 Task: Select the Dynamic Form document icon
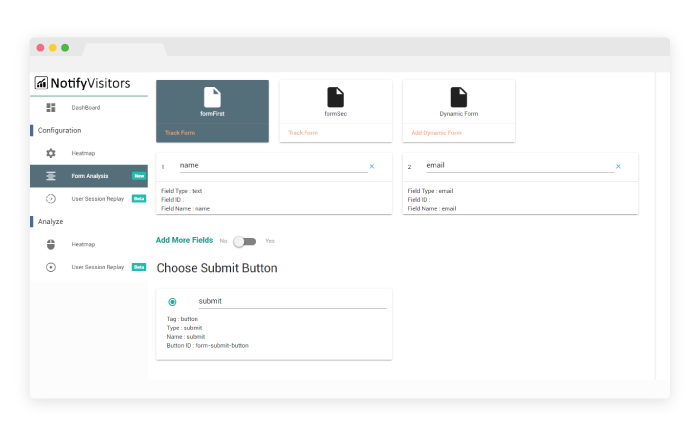coord(458,97)
